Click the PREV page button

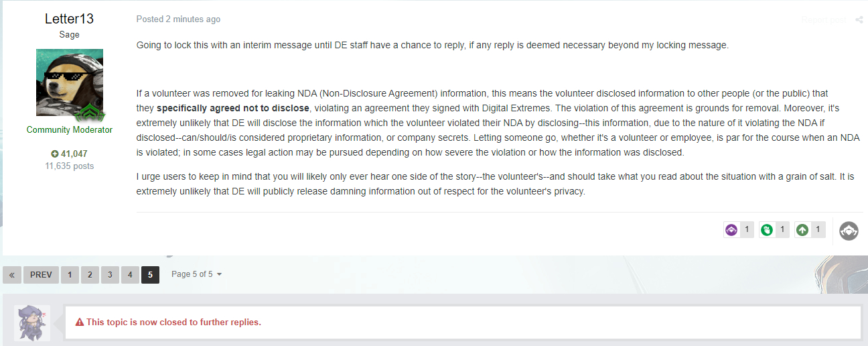click(x=41, y=275)
